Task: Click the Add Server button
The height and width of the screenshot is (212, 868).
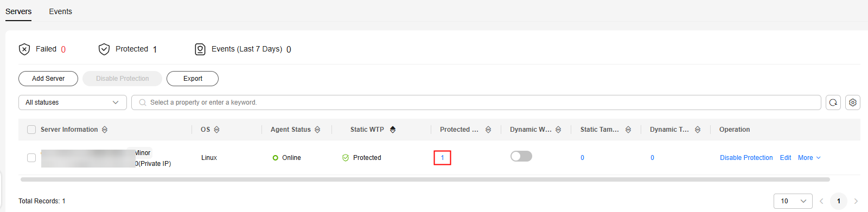Action: coord(48,79)
